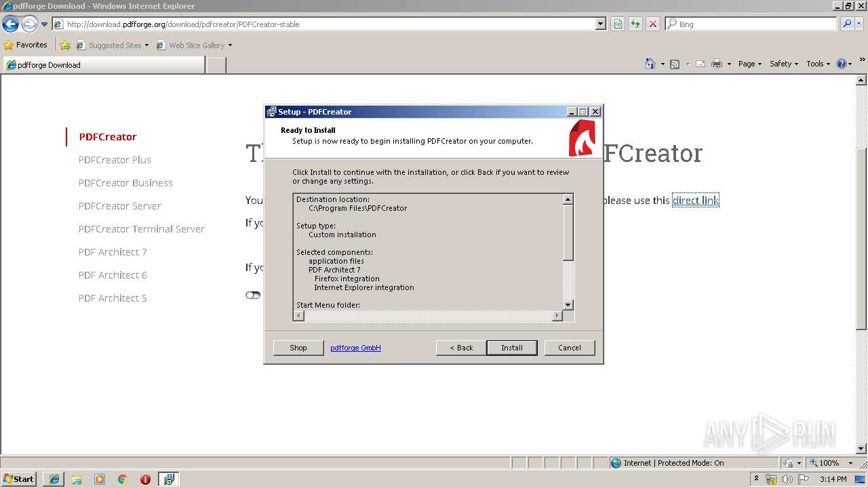This screenshot has width=868, height=488.
Task: Open Google Chrome taskbar icon
Action: [123, 479]
